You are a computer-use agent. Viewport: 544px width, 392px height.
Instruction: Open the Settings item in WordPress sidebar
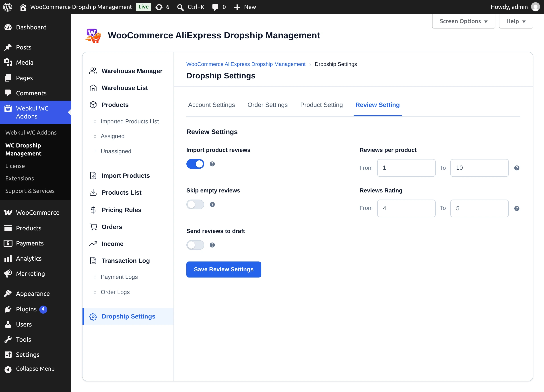28,355
